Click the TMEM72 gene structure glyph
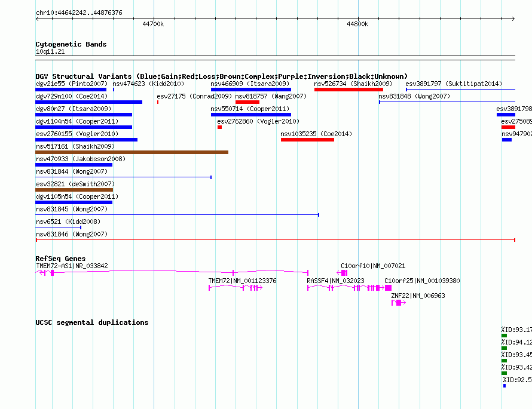The height and width of the screenshot is (409, 532). 236,288
